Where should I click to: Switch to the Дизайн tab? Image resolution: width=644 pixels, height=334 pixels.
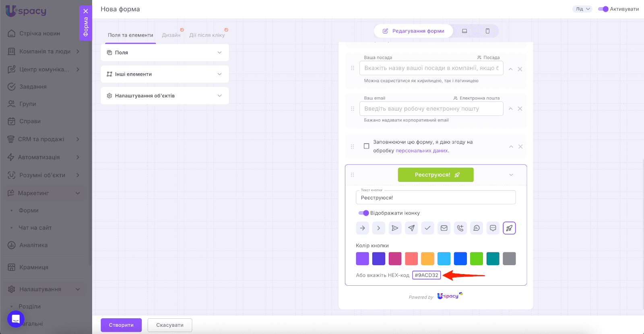pos(171,35)
